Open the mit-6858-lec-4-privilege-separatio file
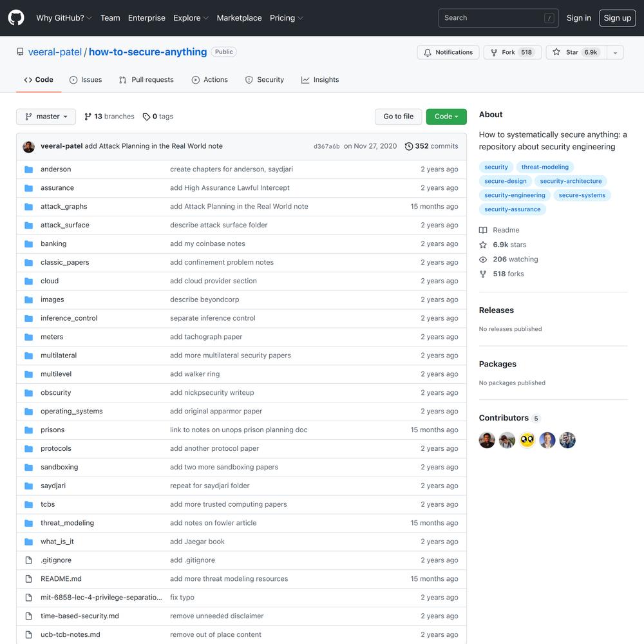Viewport: 644px width, 644px height. [101, 598]
